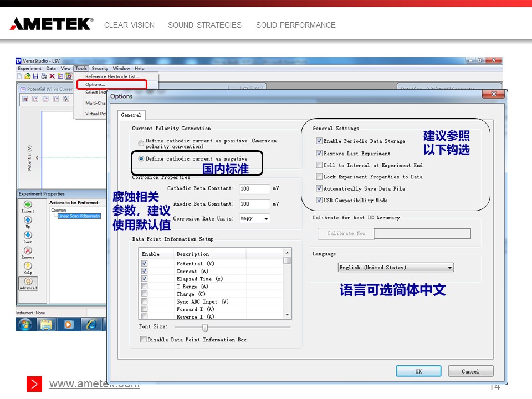Click the red Remove action icon
This screenshot has width=532, height=399.
coord(28,250)
